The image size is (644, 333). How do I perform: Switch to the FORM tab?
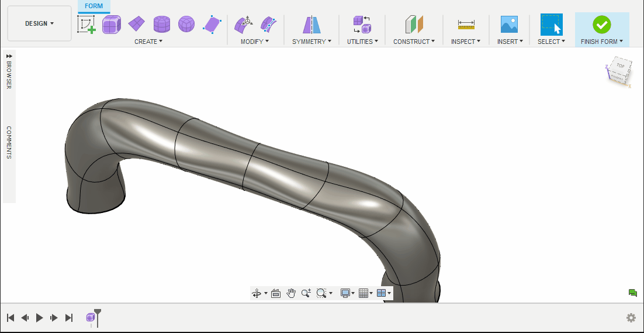(x=94, y=6)
